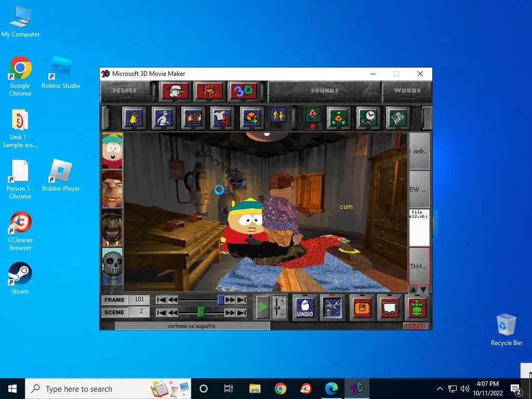Open Roblox Player desktop shortcut
532x399 pixels.
(61, 176)
